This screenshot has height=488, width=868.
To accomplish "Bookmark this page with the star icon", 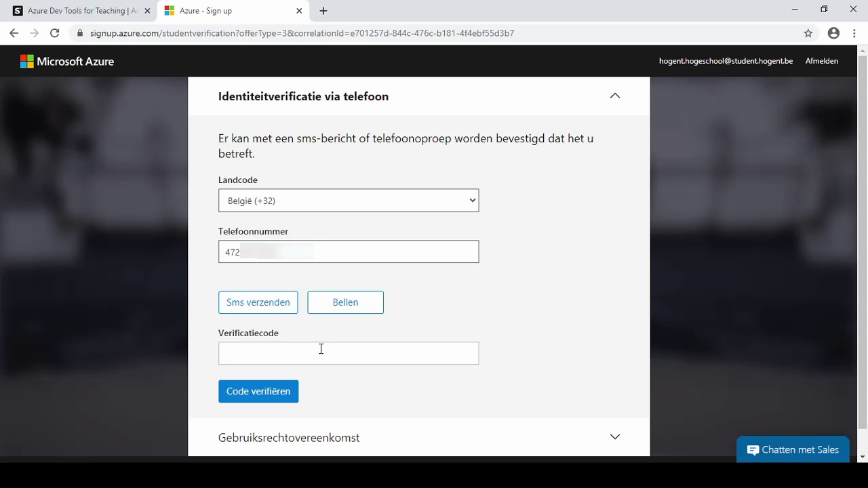I will click(x=808, y=33).
